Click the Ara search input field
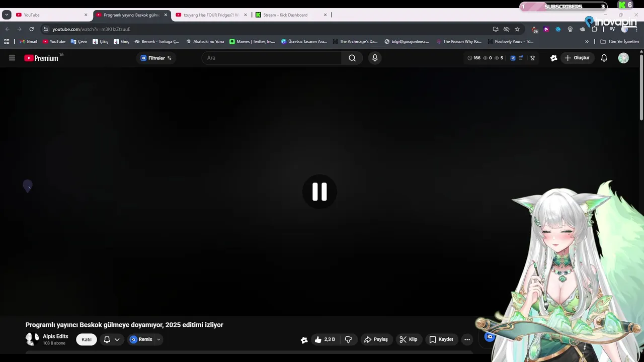The width and height of the screenshot is (644, 362). [272, 58]
